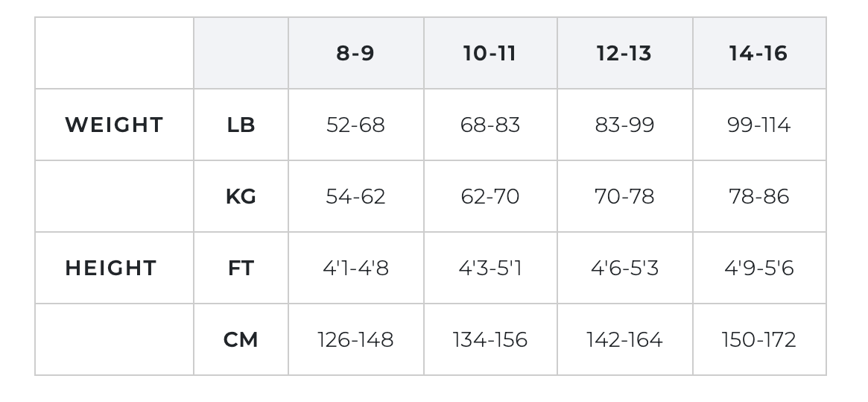Select the KG unit cell
This screenshot has width=868, height=402.
[x=241, y=197]
